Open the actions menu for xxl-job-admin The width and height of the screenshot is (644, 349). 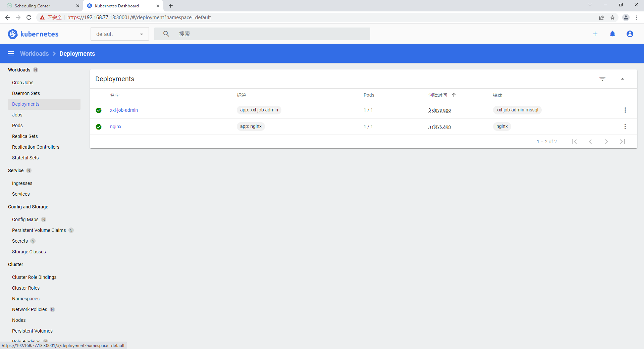[x=625, y=110]
